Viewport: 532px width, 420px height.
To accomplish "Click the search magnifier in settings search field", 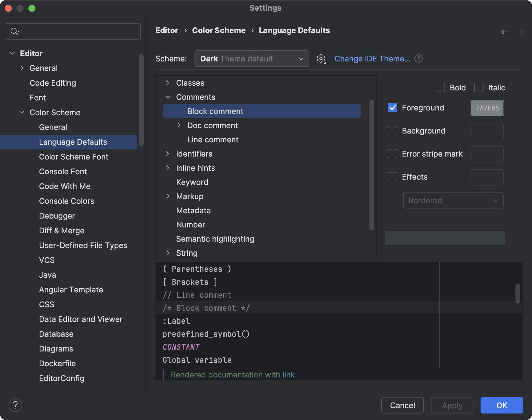I will point(15,31).
